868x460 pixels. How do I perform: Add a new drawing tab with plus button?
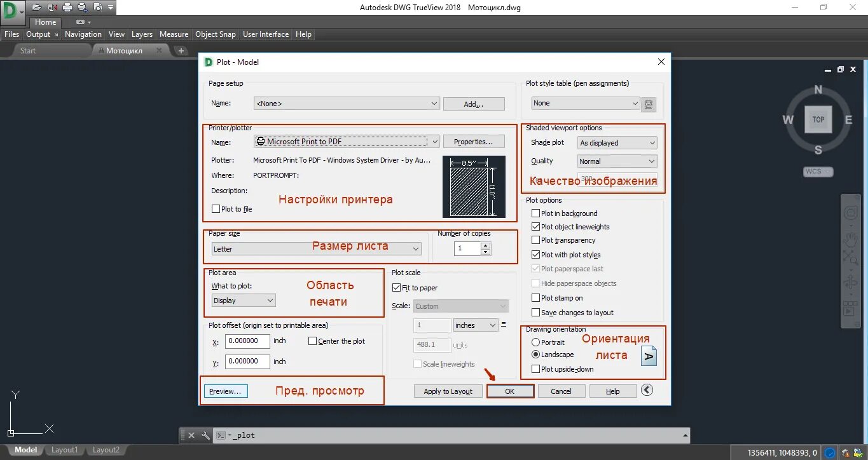pyautogui.click(x=181, y=50)
